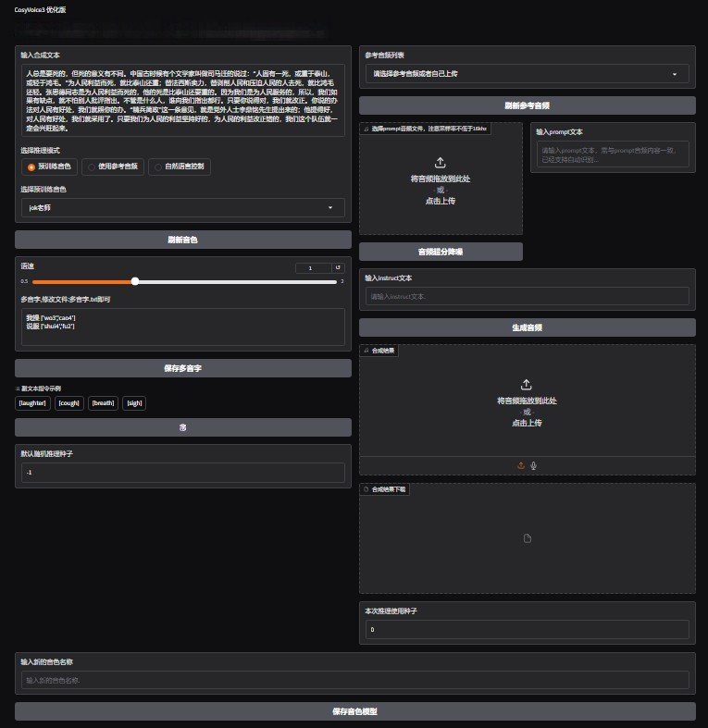Insert the [laughter] rich text tag
Screen dimensions: 708x728
(31, 403)
